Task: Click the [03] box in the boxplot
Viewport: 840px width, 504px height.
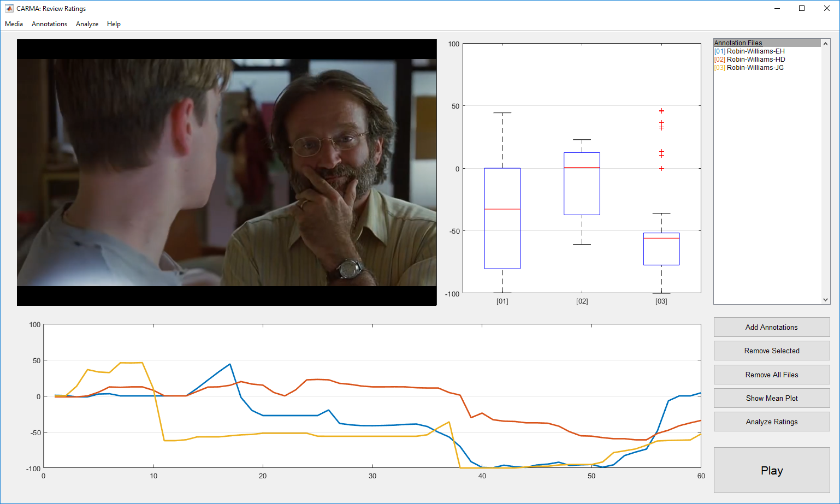Action: [661, 249]
